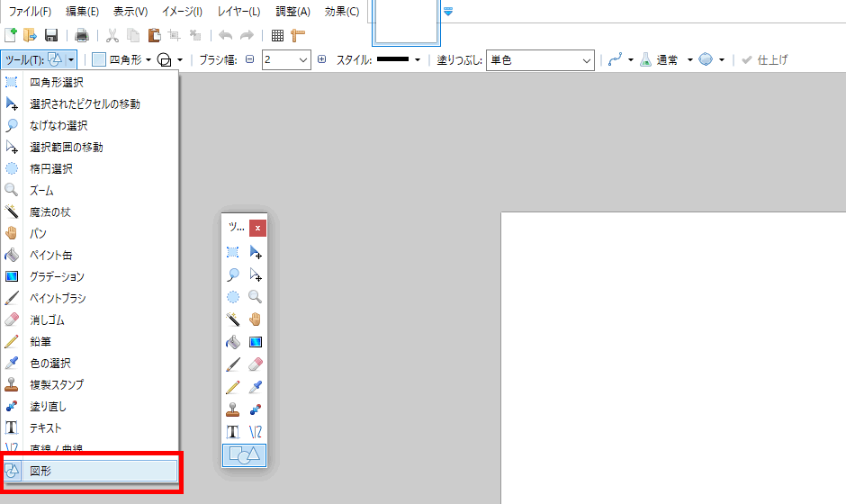The image size is (846, 504).
Task: Toggle the pixel grid display icon
Action: pos(277,36)
